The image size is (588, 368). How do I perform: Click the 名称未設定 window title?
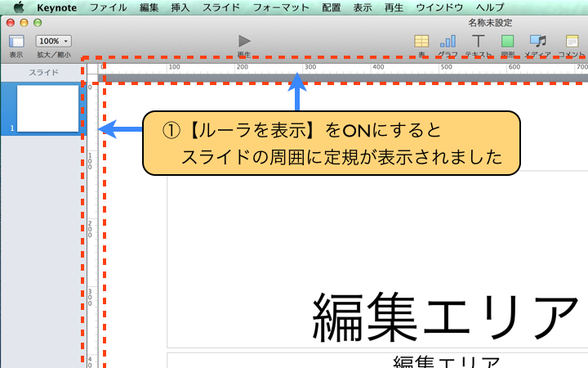[490, 23]
